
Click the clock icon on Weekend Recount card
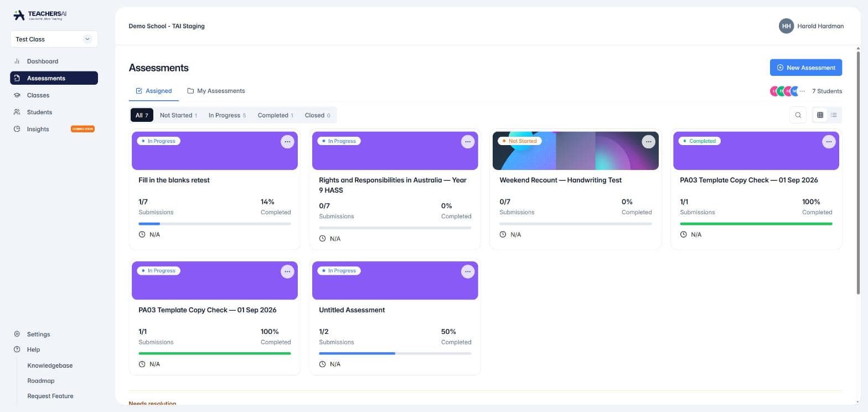[503, 234]
